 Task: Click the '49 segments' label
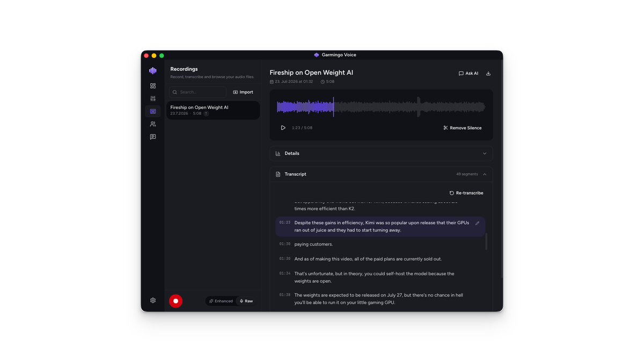pyautogui.click(x=467, y=174)
